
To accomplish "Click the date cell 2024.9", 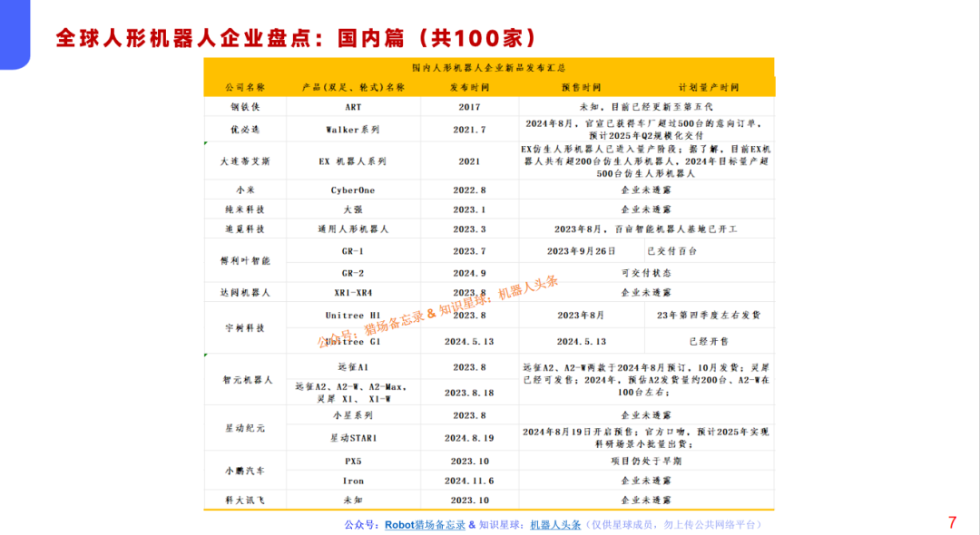I will tap(469, 273).
